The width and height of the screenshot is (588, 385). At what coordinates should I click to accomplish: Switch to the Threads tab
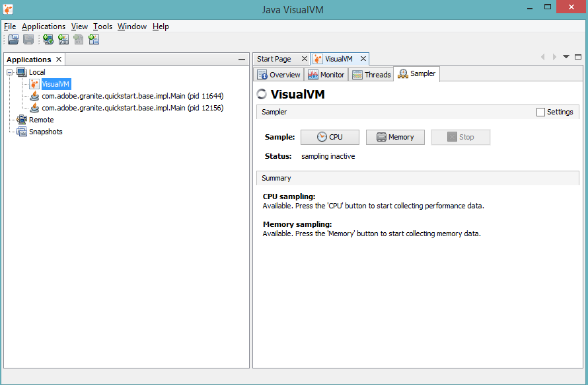coord(371,75)
